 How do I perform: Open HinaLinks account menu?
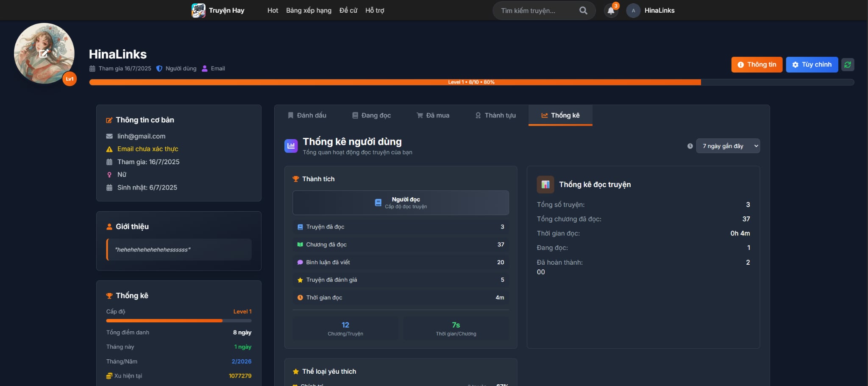point(659,11)
